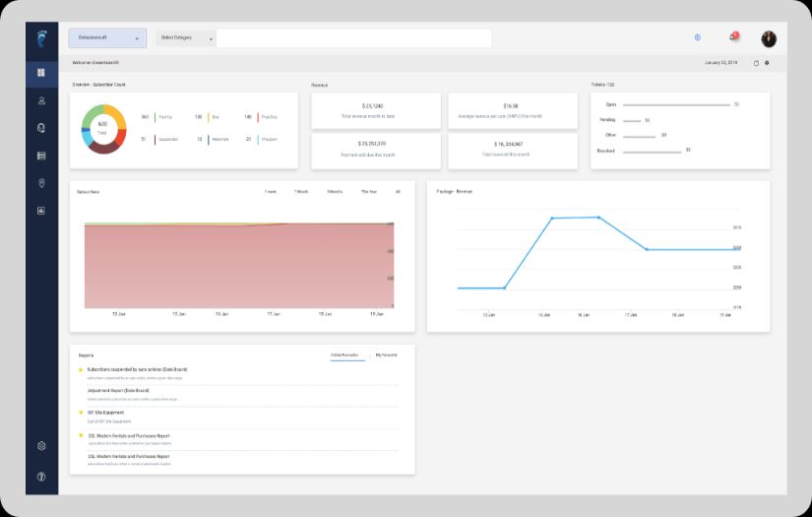
Task: Click the Suspended legend entry
Action: coord(159,140)
